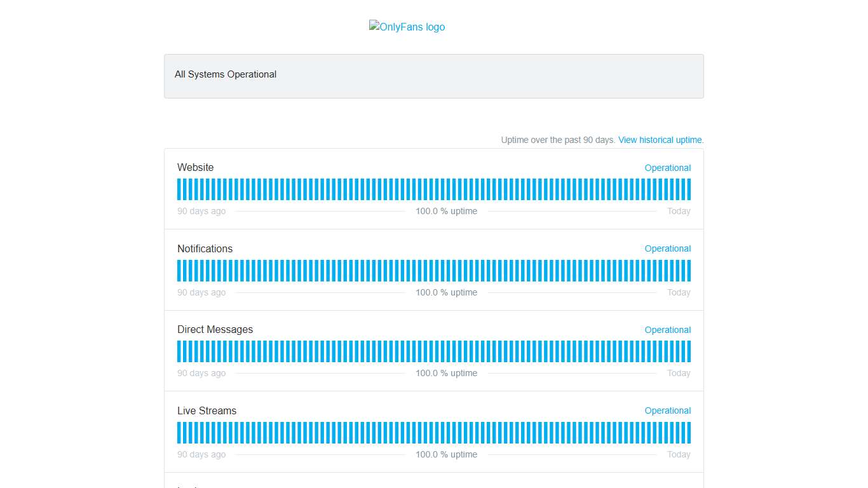Click the leftmost Live Streams uptime bar

[179, 433]
